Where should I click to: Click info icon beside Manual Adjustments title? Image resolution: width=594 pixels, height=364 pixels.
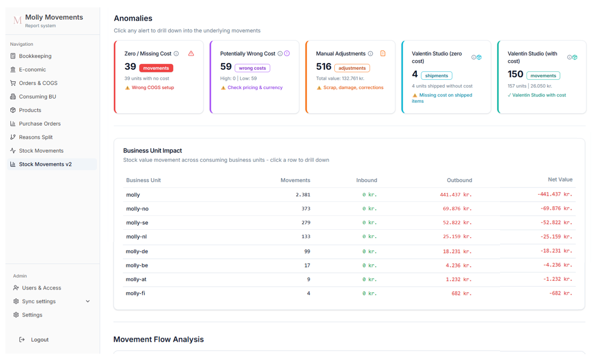tap(370, 54)
